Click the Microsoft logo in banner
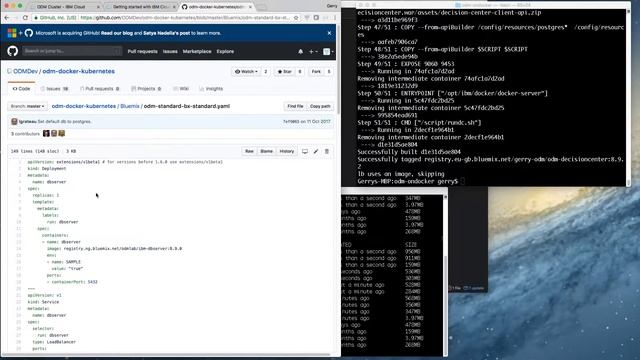 [x=12, y=33]
